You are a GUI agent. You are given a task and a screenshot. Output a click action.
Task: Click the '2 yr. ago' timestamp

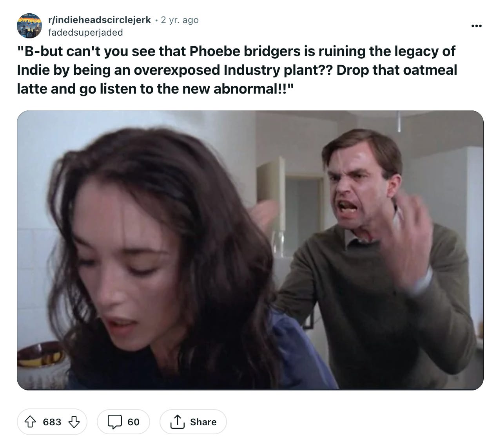tap(180, 20)
